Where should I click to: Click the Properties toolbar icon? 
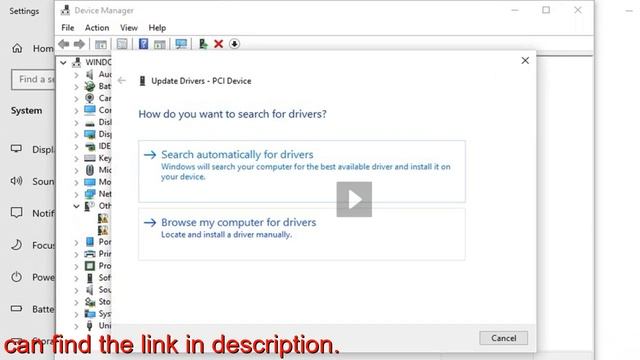pos(122,44)
